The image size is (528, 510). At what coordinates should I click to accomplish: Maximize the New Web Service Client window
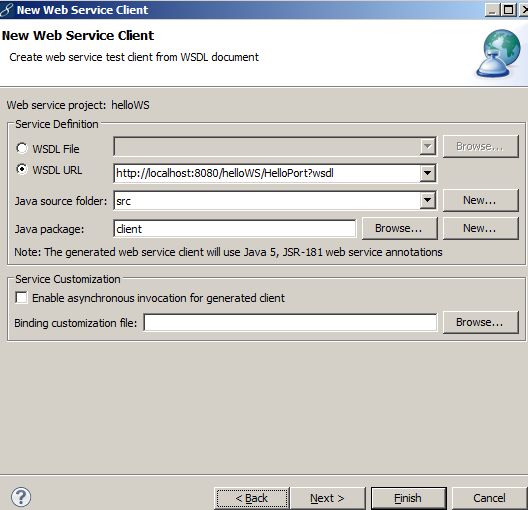pyautogui.click(x=508, y=10)
